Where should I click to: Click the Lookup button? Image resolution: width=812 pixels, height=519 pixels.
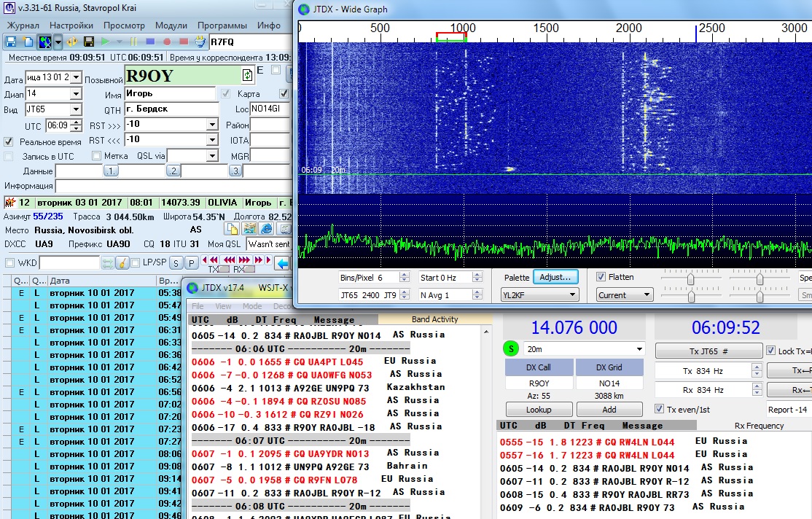click(x=539, y=410)
